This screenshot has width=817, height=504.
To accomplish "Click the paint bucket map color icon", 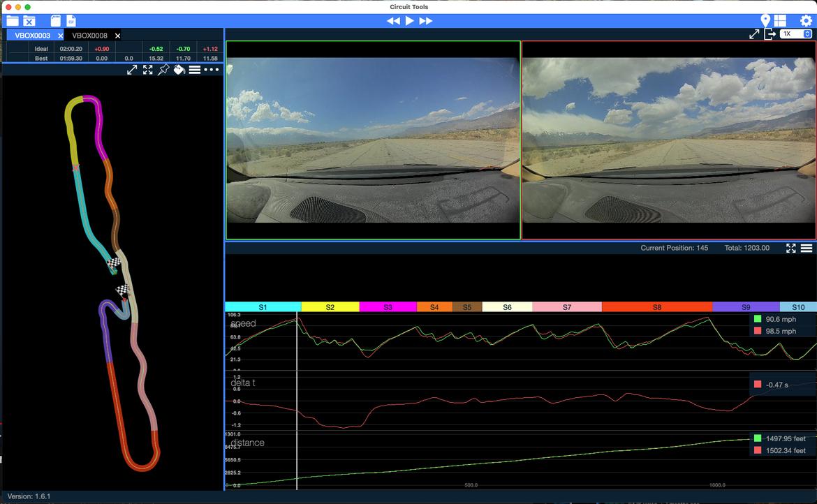I will [x=179, y=70].
